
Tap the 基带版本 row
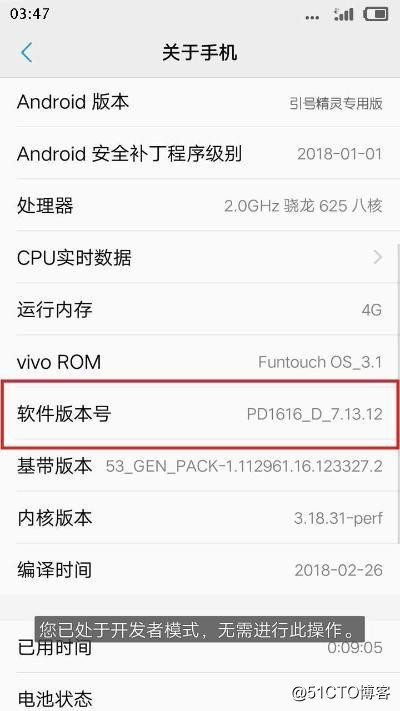200,466
